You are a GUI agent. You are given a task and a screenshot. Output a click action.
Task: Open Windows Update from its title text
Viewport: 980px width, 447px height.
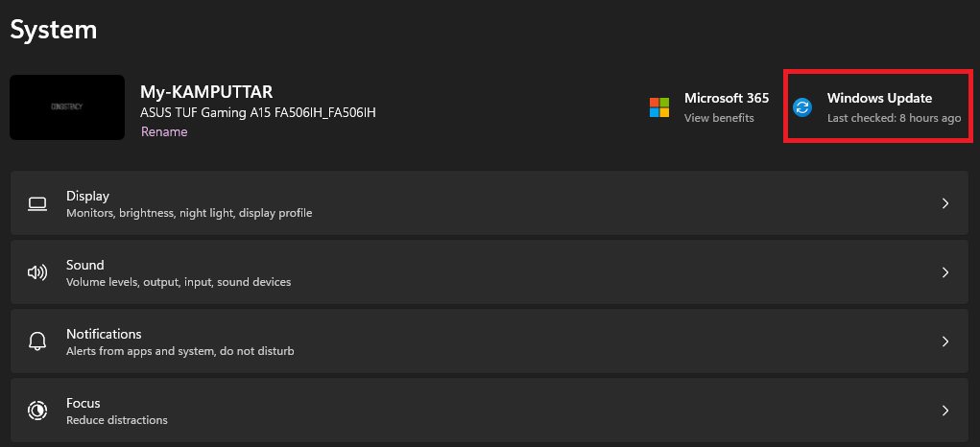click(x=879, y=98)
